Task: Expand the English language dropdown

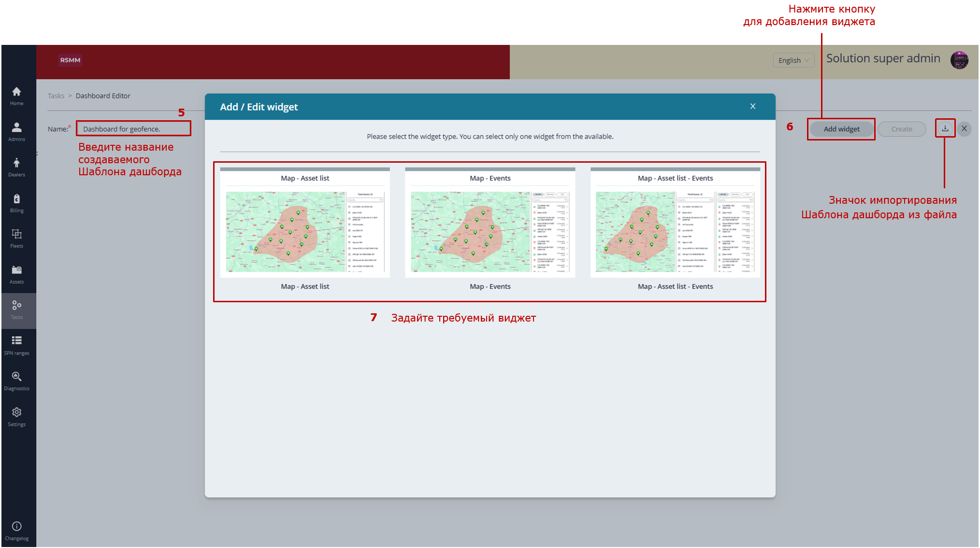Action: coord(793,60)
